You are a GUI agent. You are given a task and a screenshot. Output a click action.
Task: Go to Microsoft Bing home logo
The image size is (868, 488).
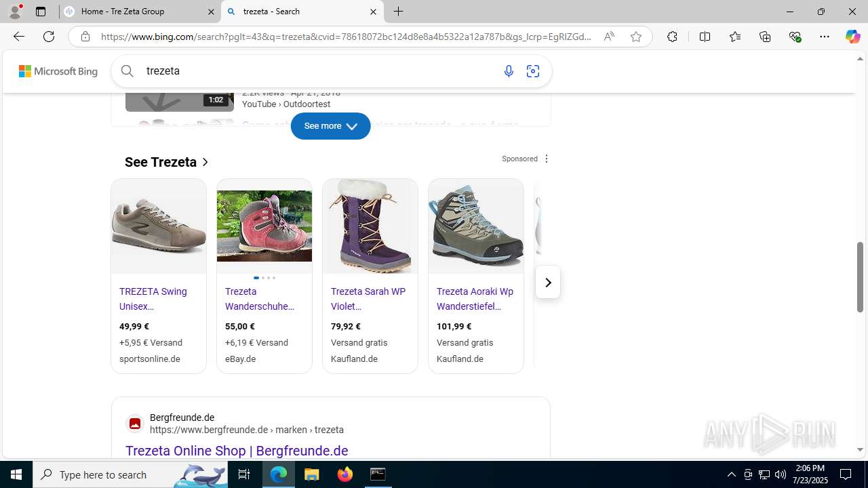[58, 71]
